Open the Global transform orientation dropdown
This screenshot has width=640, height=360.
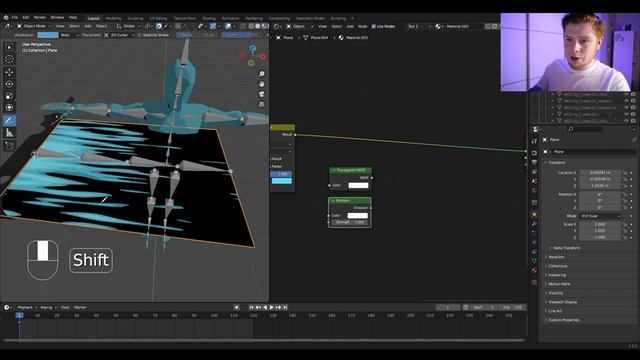(129, 26)
